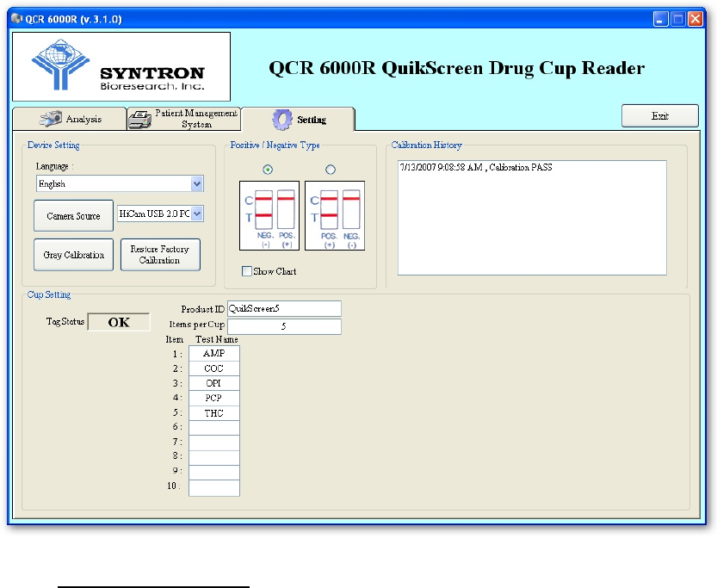Image resolution: width=717 pixels, height=588 pixels.
Task: Click the Syntron Bioresearch logo
Action: coord(121,67)
